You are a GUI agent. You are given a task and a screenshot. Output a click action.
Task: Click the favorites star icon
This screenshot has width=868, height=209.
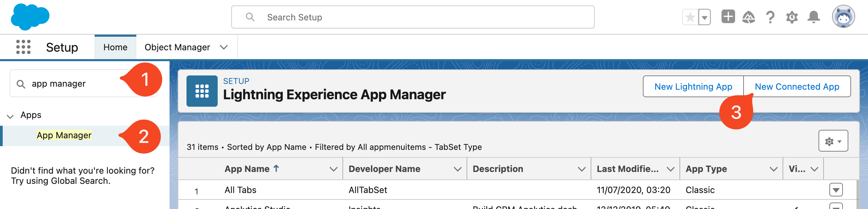click(690, 17)
